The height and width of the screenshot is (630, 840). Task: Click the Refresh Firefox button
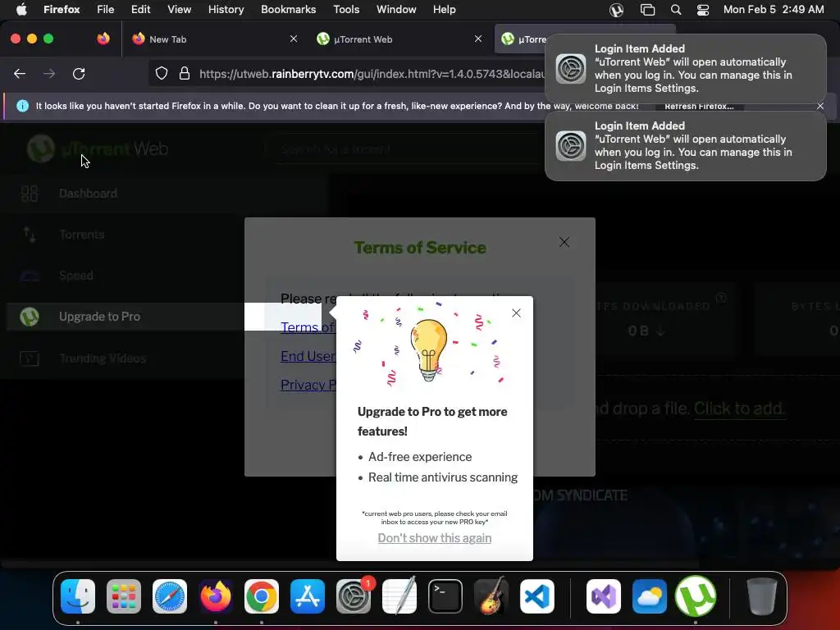(699, 107)
